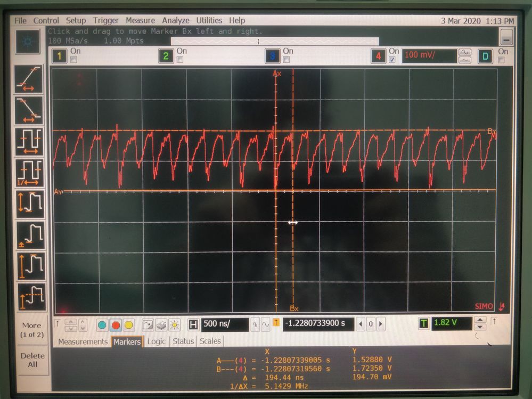
Task: Click the channel 4 button
Action: 378,56
